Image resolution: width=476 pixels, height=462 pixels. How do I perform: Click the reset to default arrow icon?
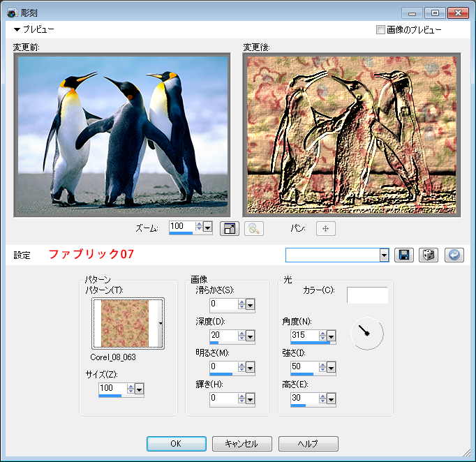tap(453, 255)
